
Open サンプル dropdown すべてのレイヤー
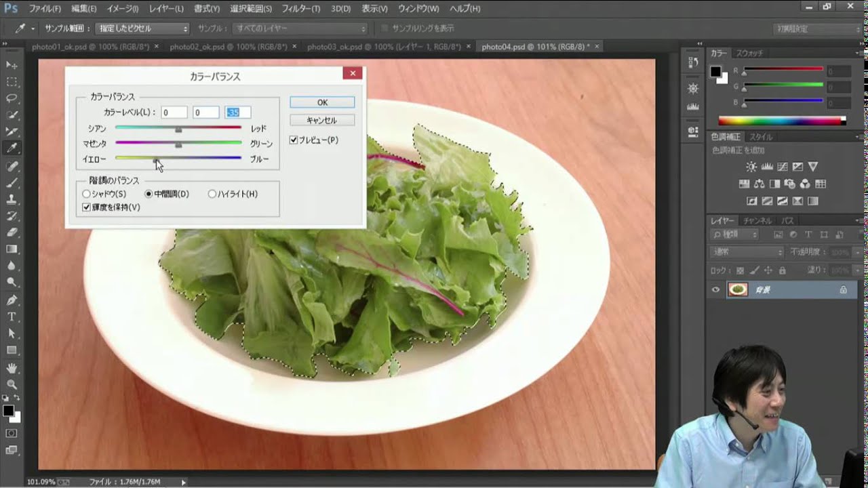300,28
